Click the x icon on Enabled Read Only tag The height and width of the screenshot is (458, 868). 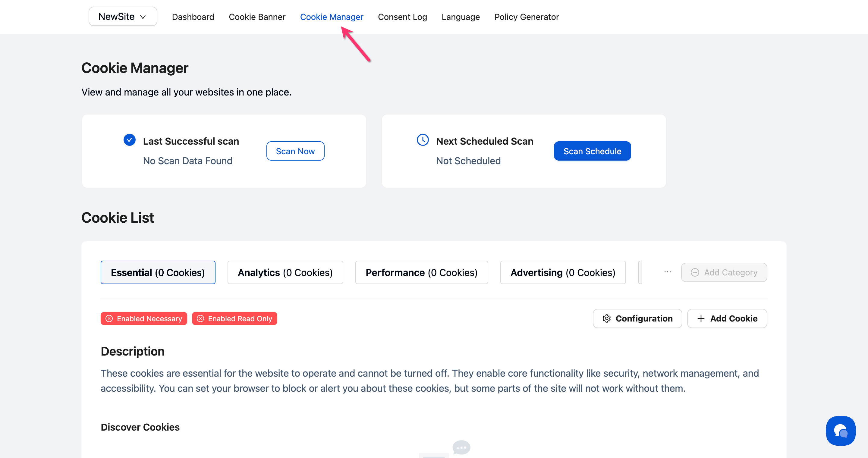pyautogui.click(x=200, y=318)
